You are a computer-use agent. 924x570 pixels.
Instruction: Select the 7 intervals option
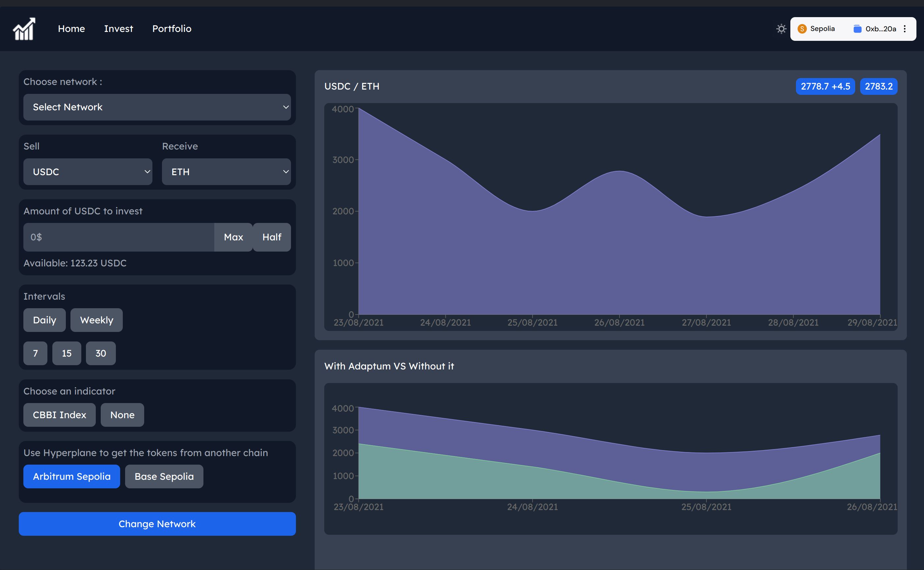(x=36, y=353)
